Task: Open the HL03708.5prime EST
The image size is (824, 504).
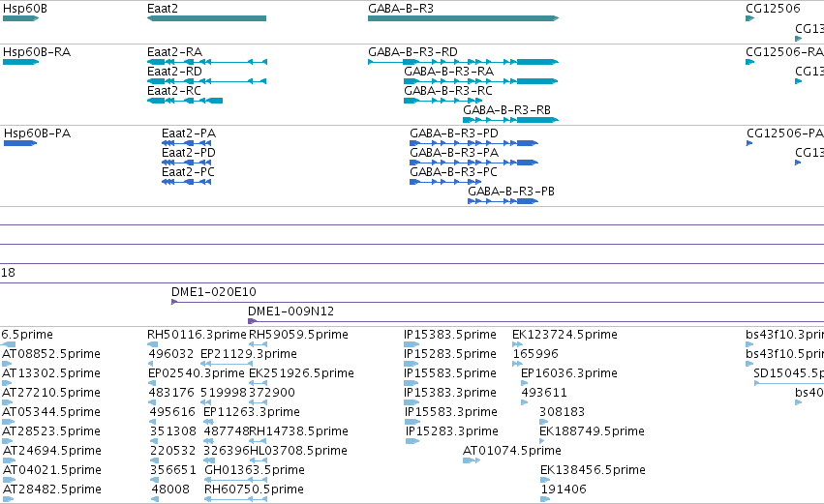Action: pos(298,451)
